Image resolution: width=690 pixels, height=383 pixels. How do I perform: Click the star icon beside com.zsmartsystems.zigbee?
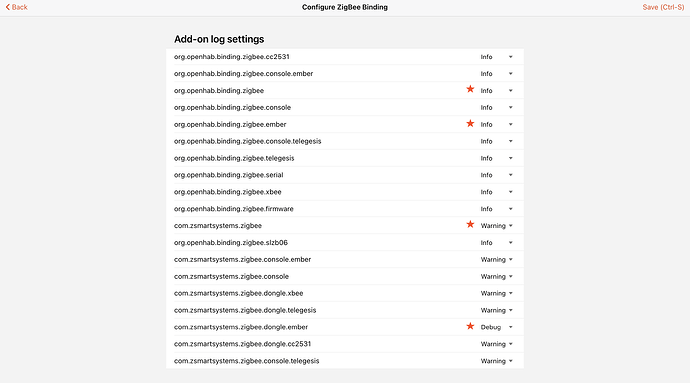point(470,225)
